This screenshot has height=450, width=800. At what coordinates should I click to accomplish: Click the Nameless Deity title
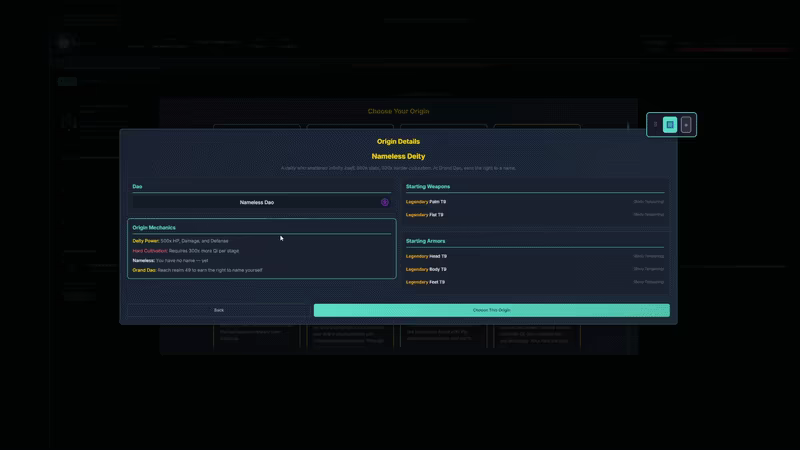click(x=398, y=156)
